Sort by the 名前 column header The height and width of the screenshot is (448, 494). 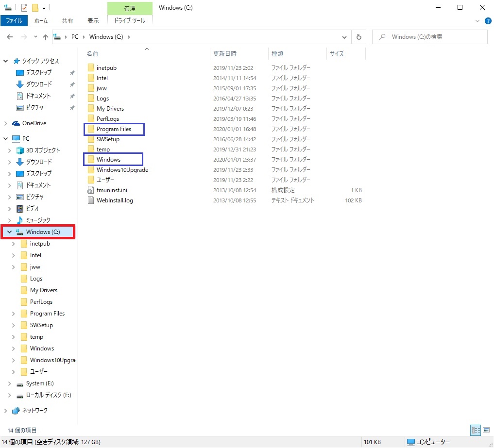(x=92, y=54)
